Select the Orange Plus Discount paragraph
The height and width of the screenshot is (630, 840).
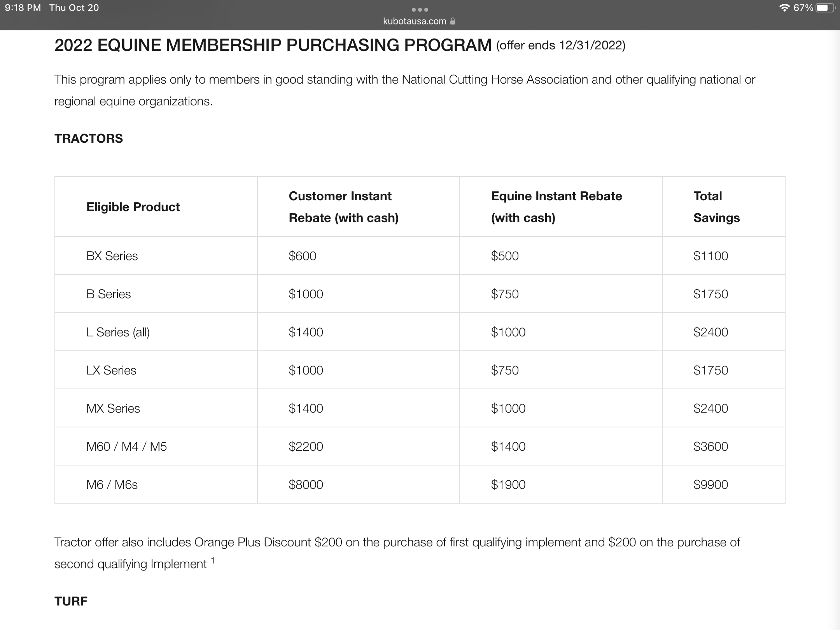point(397,553)
